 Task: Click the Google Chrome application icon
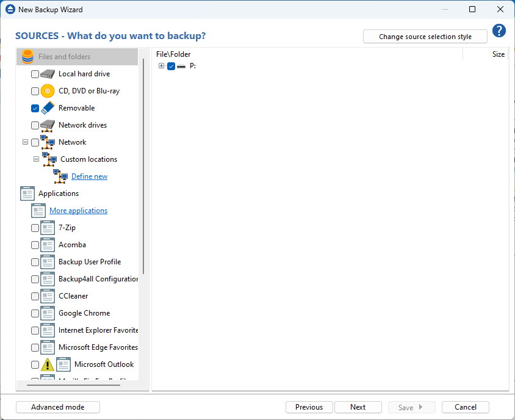point(48,313)
